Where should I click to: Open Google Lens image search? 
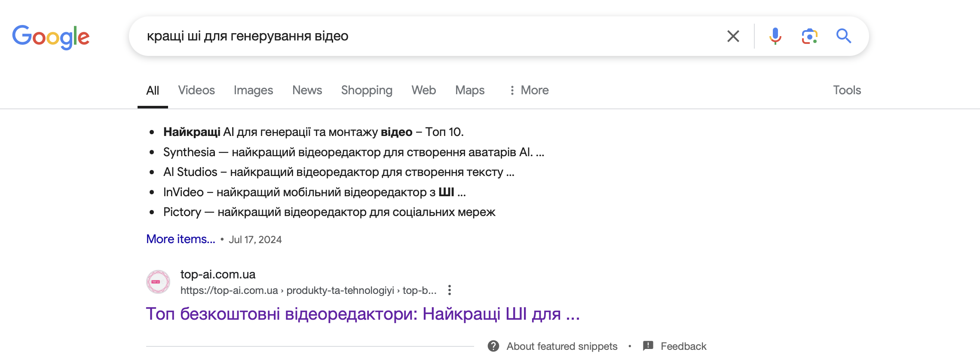(809, 36)
